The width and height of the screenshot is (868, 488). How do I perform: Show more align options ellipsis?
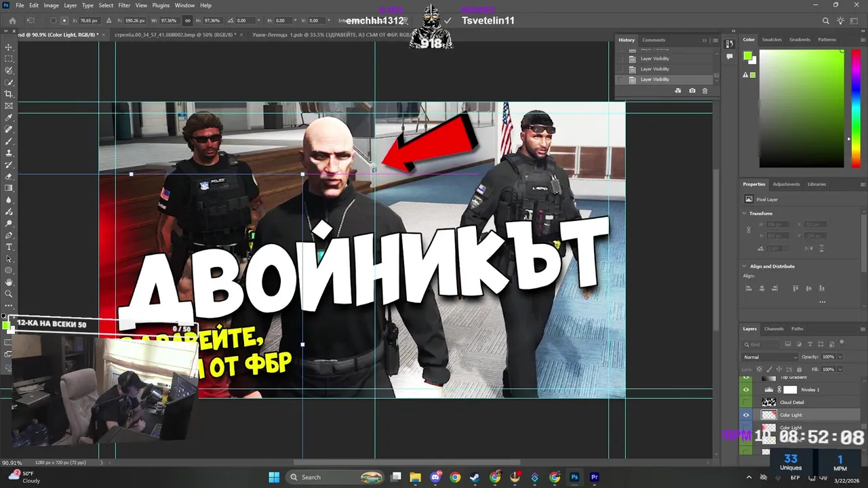(822, 302)
